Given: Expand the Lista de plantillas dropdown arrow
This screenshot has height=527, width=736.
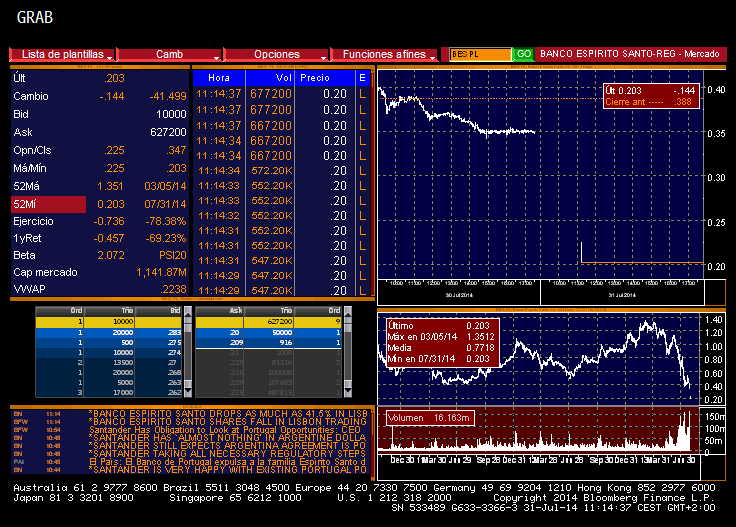Looking at the screenshot, I should click(110, 58).
